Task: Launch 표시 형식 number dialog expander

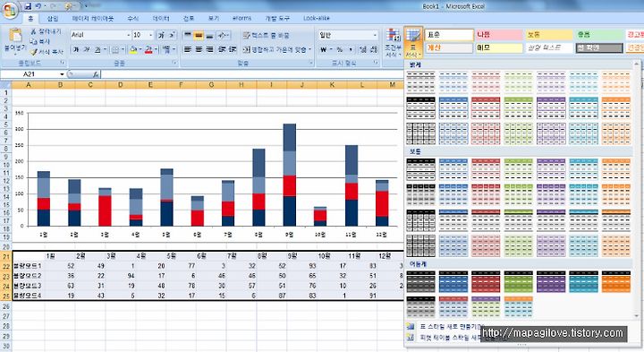Action: tap(376, 63)
